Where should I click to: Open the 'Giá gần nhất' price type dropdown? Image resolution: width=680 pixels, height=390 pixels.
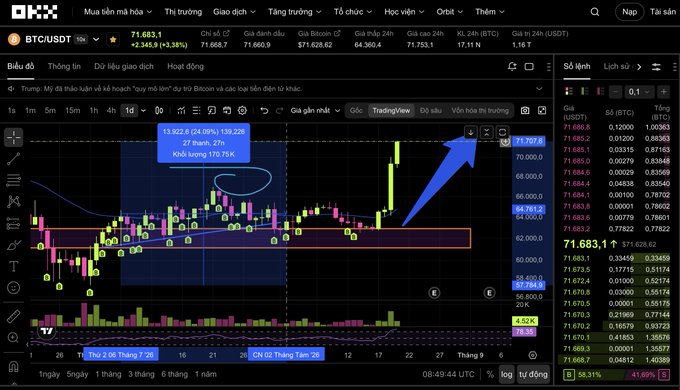[x=315, y=110]
